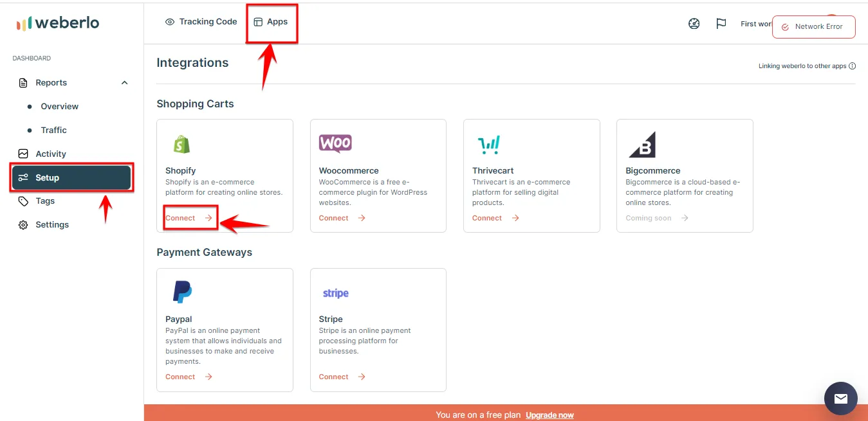
Task: Select Setup in the sidebar
Action: [x=71, y=177]
